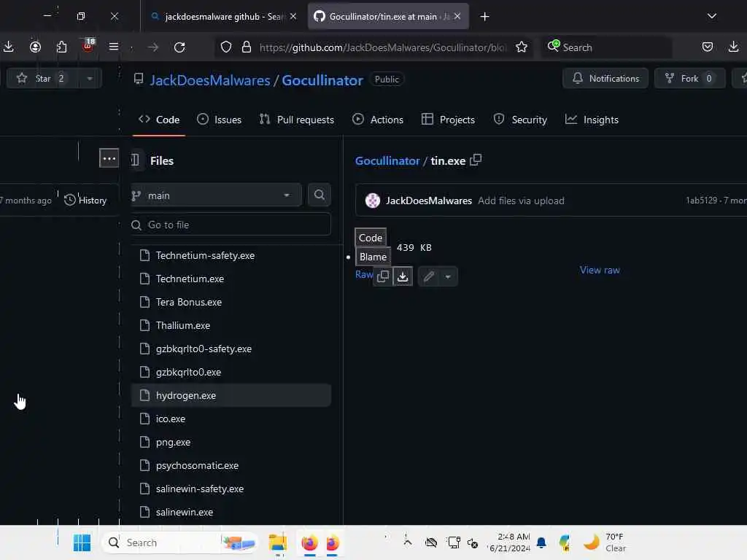The image size is (747, 560).
Task: Open the extensions puzzle icon
Action: click(61, 47)
